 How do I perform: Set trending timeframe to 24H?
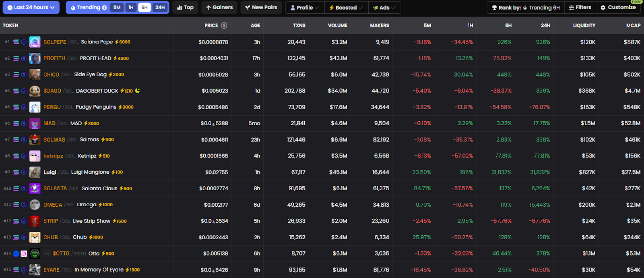pyautogui.click(x=160, y=8)
